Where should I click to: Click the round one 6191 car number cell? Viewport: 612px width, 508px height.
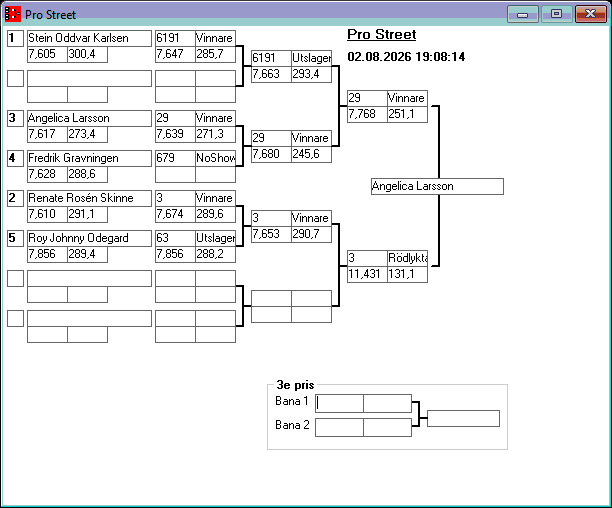pos(175,38)
